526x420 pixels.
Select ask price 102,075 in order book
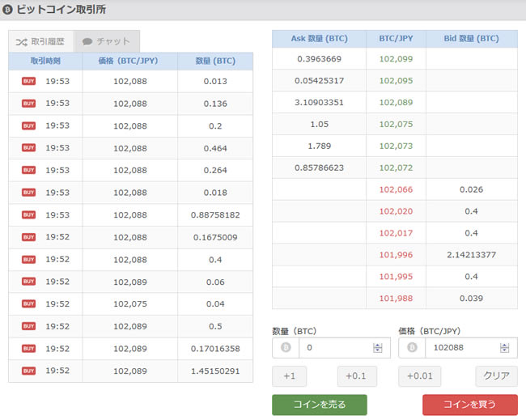(396, 125)
